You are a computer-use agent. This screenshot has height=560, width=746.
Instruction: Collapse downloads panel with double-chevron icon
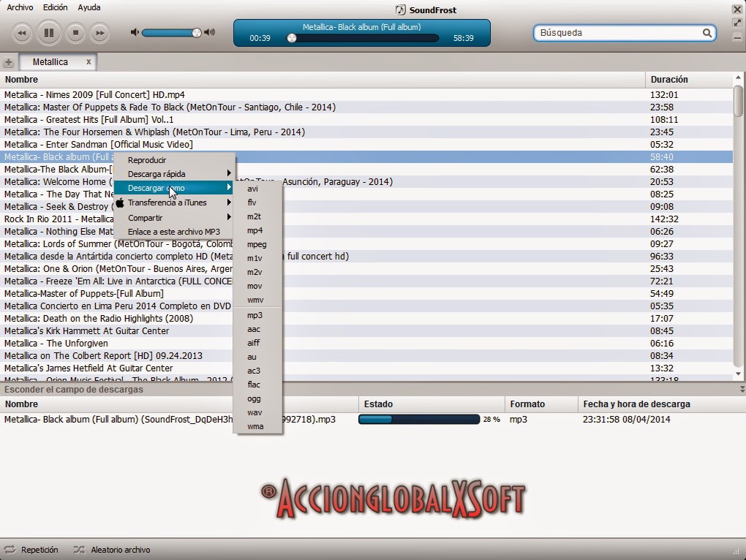pyautogui.click(x=742, y=390)
